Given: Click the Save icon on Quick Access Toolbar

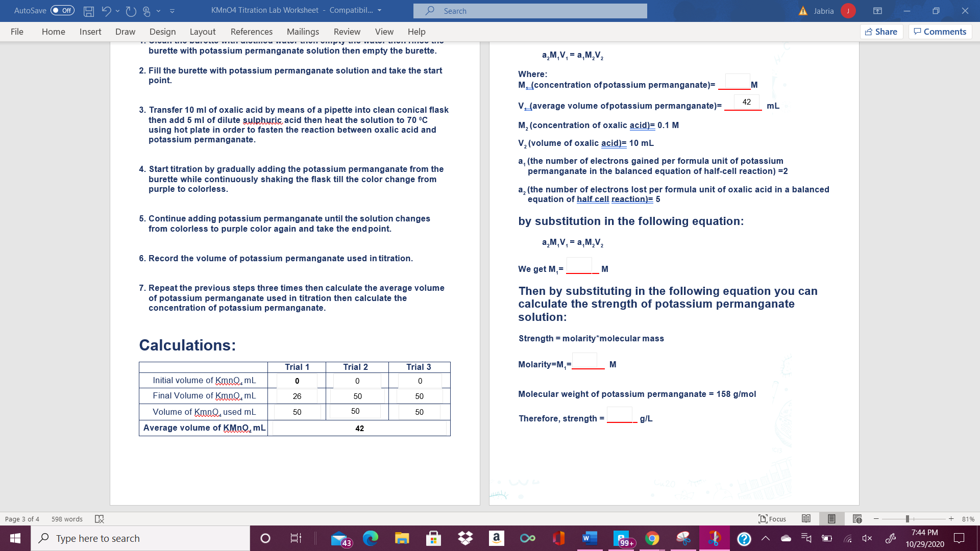Looking at the screenshot, I should tap(89, 11).
